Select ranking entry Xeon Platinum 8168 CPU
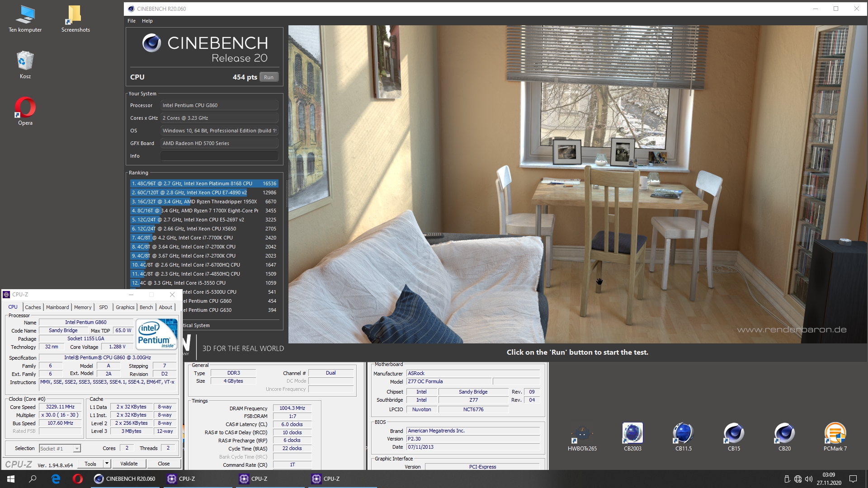868x488 pixels. click(x=204, y=183)
